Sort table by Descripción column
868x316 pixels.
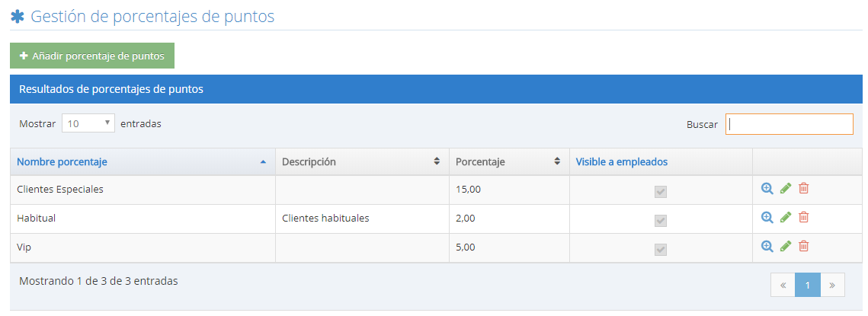coord(360,161)
